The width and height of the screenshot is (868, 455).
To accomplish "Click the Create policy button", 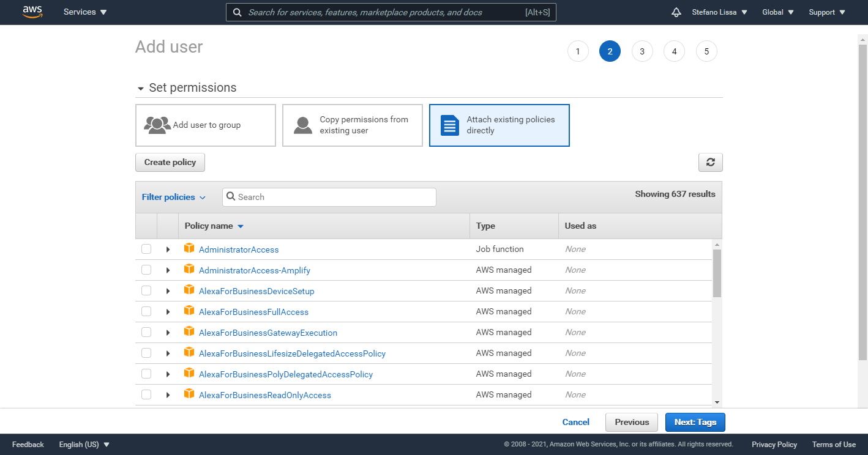I will [170, 162].
